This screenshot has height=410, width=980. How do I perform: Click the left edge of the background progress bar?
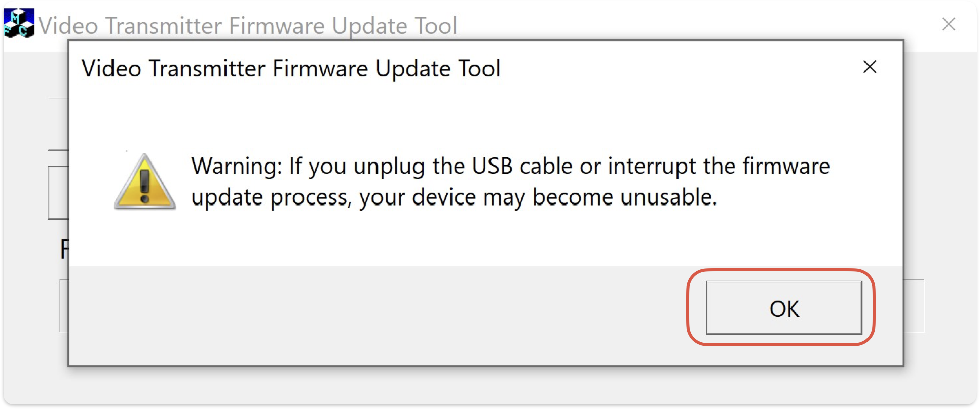tap(64, 306)
